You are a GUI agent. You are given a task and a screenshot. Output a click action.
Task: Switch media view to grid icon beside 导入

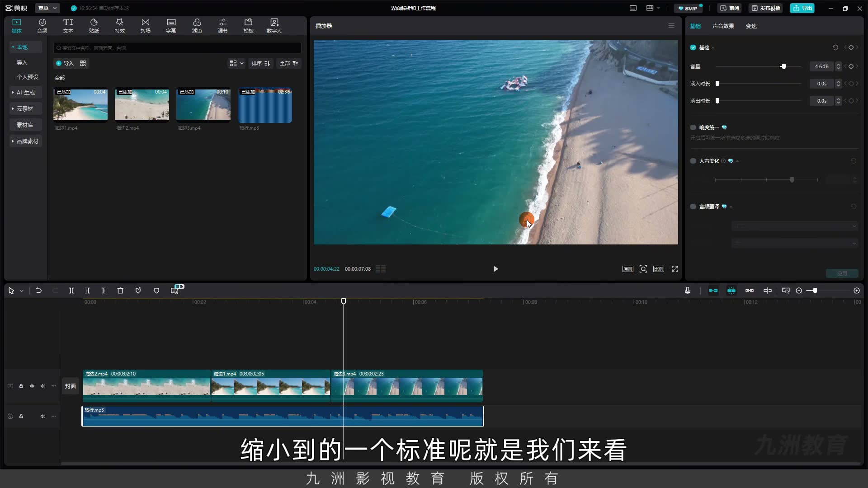coord(83,63)
